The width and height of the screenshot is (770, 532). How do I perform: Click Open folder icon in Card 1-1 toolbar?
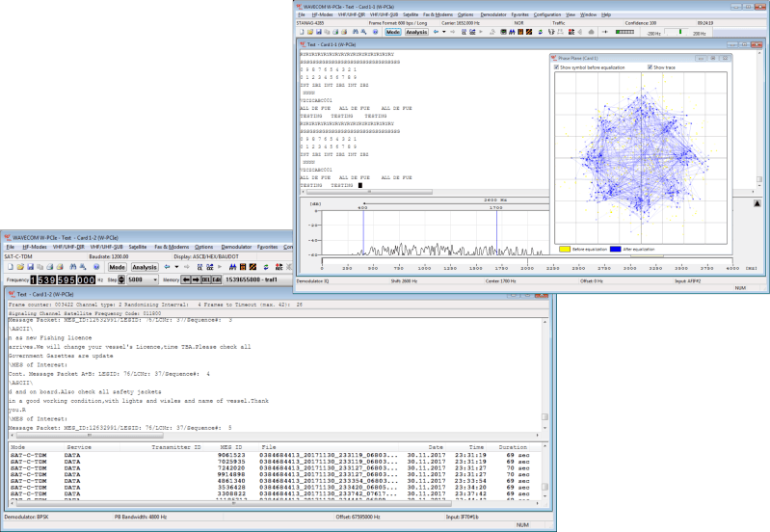point(310,32)
